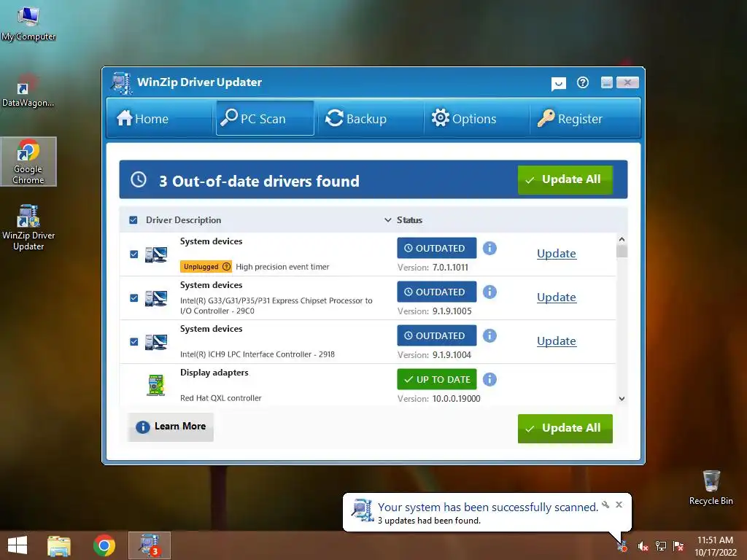Uncheck the High precision event timer driver
The width and height of the screenshot is (747, 560).
134,254
